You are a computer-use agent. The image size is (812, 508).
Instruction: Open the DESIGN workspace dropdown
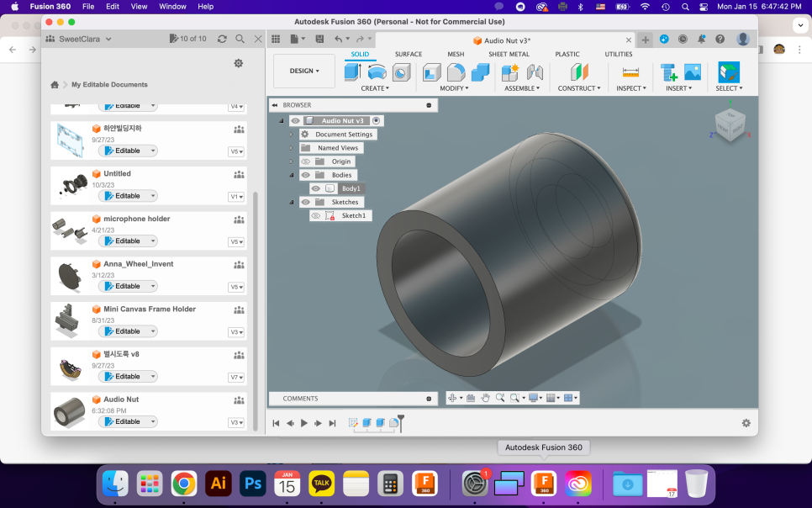[x=304, y=71]
